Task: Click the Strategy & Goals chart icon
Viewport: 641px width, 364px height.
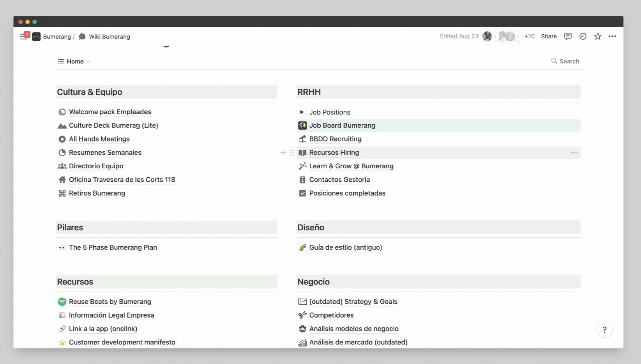Action: point(302,302)
